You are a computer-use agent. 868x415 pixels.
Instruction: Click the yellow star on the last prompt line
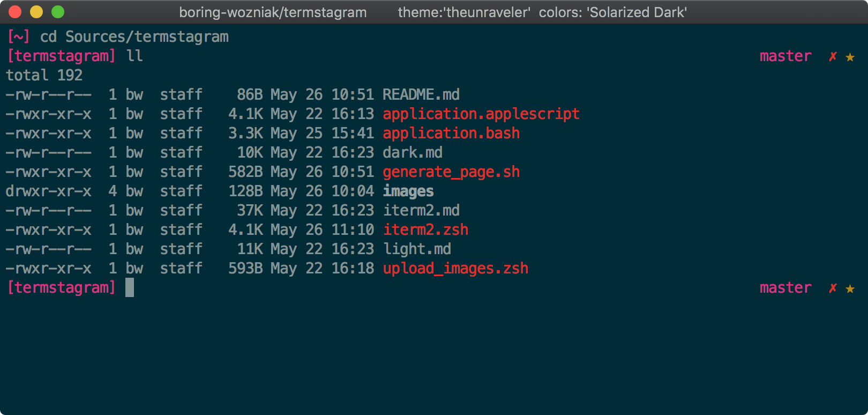[x=850, y=288]
